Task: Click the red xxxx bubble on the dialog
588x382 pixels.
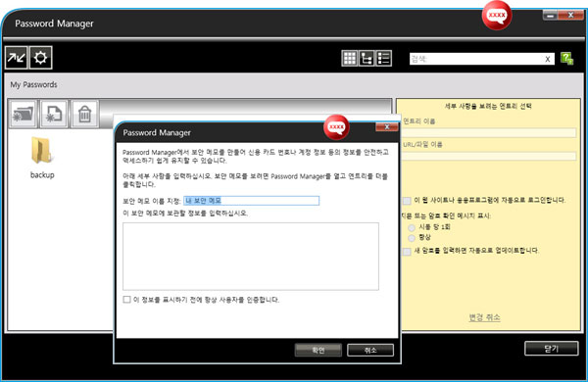Action: 336,127
